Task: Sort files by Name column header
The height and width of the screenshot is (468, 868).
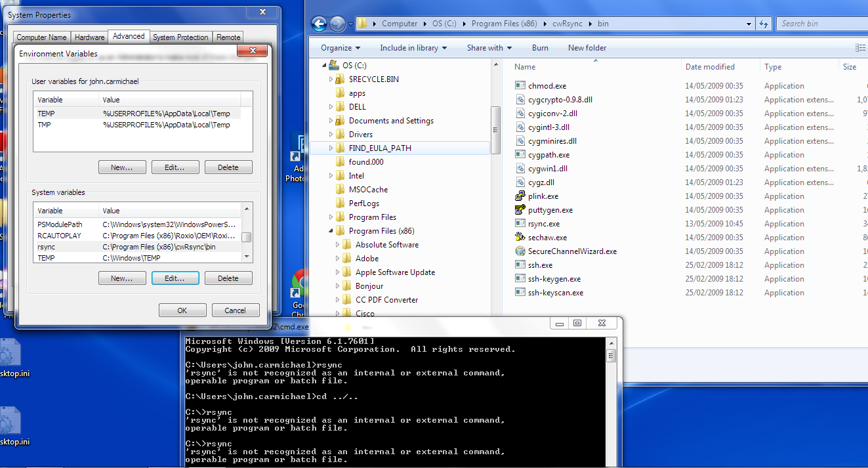Action: point(525,67)
